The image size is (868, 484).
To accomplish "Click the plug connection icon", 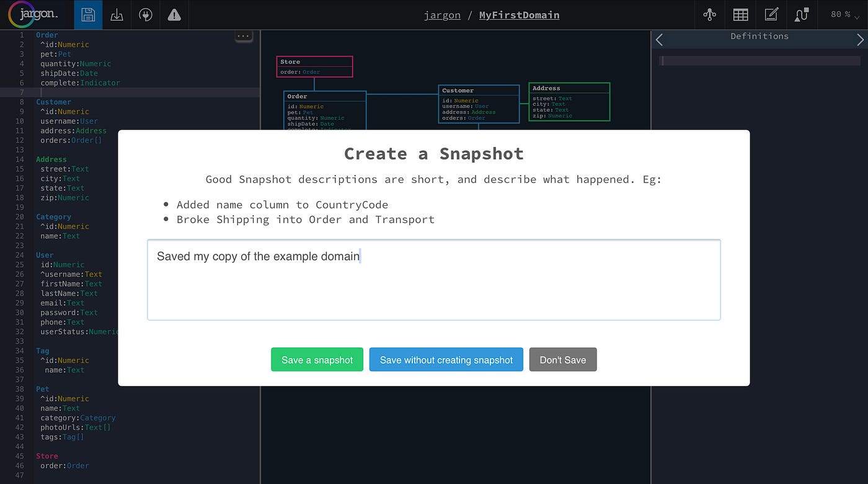I will click(146, 15).
